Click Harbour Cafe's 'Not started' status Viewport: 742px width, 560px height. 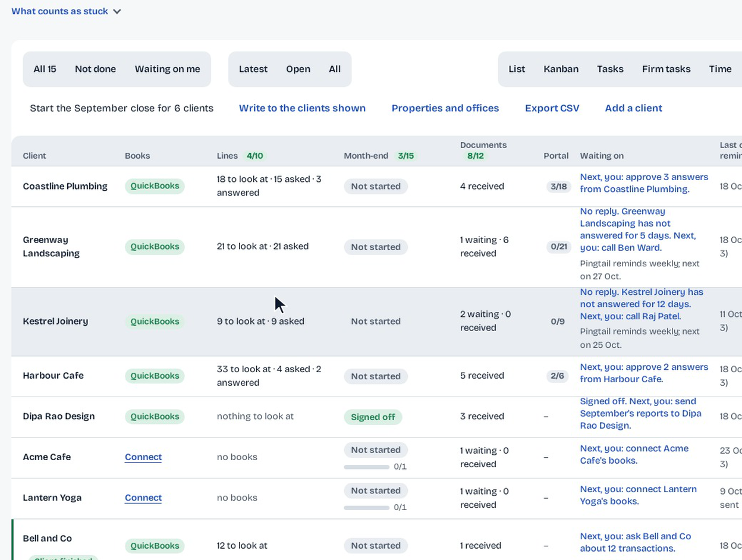[376, 376]
